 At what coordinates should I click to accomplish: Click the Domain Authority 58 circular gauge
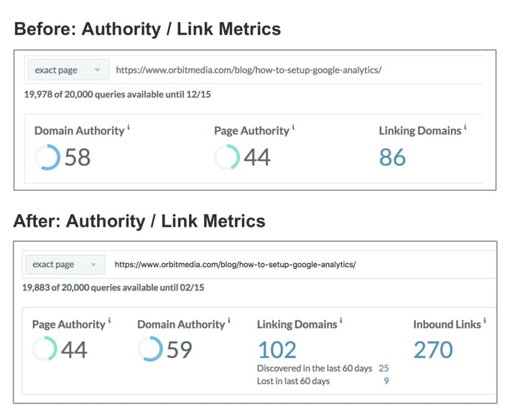(47, 157)
